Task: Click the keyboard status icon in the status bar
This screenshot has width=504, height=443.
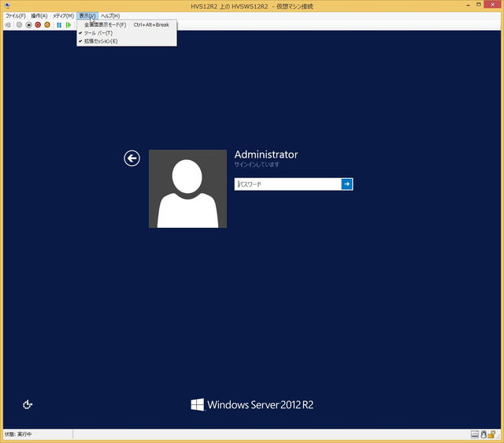Action: 475,434
